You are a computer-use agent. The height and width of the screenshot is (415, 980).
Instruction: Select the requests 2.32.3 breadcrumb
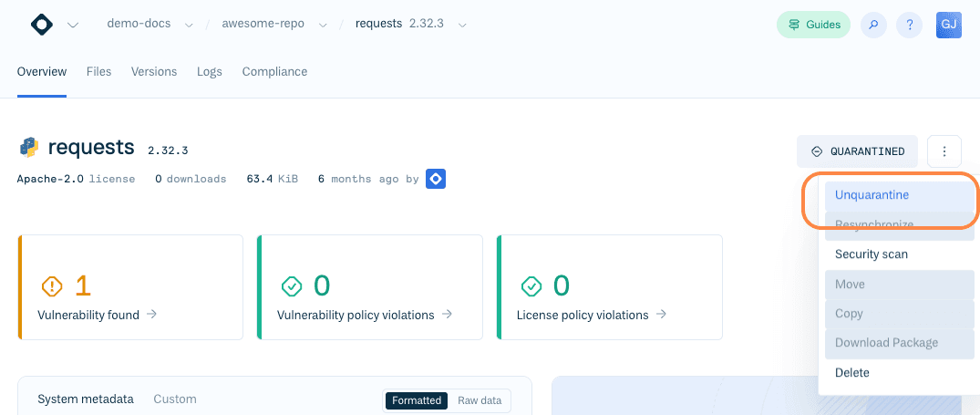pyautogui.click(x=399, y=24)
